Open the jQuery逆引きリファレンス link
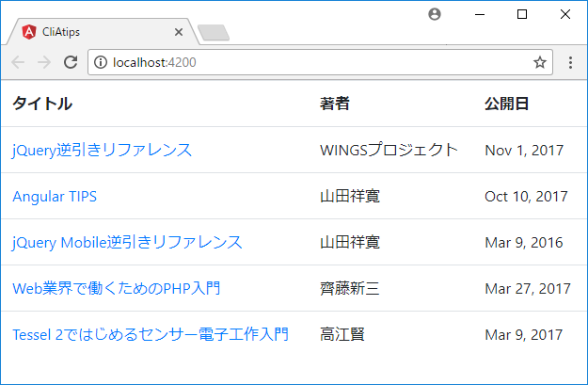This screenshot has width=588, height=385. click(102, 150)
